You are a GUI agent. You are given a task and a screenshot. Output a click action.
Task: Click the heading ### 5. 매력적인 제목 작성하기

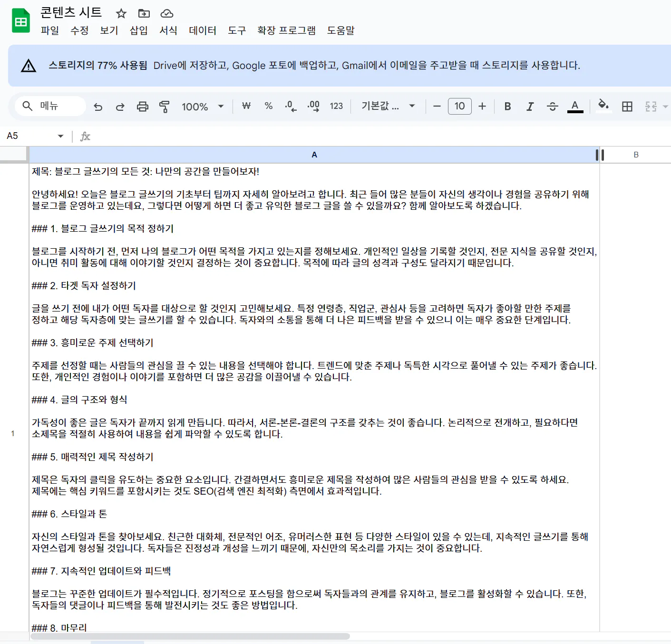point(93,457)
